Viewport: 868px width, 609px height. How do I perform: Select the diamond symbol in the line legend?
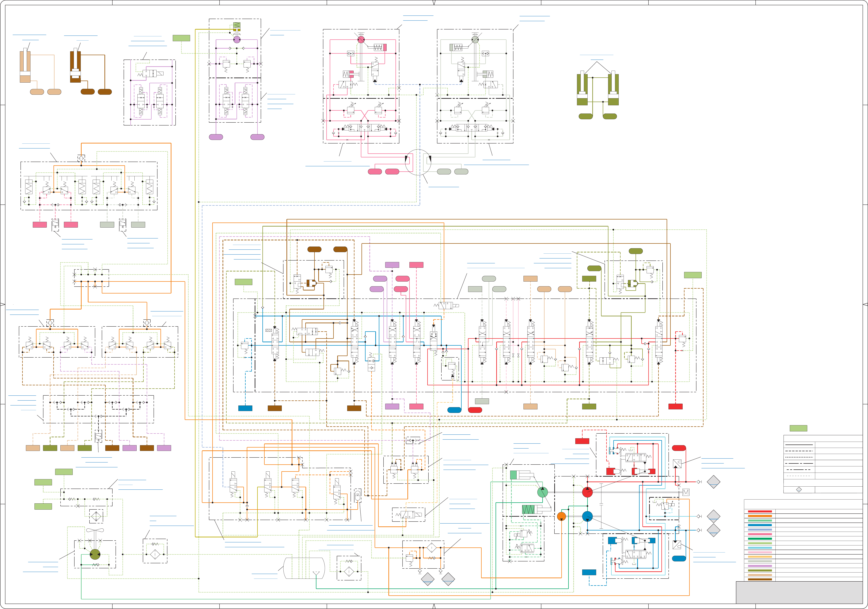[799, 490]
